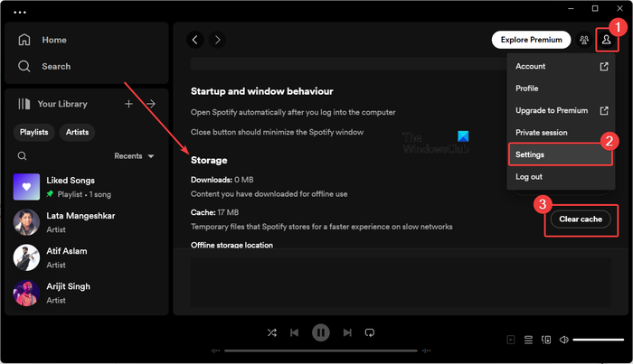Open Connect to a device icon
633x364 pixels.
pos(546,340)
